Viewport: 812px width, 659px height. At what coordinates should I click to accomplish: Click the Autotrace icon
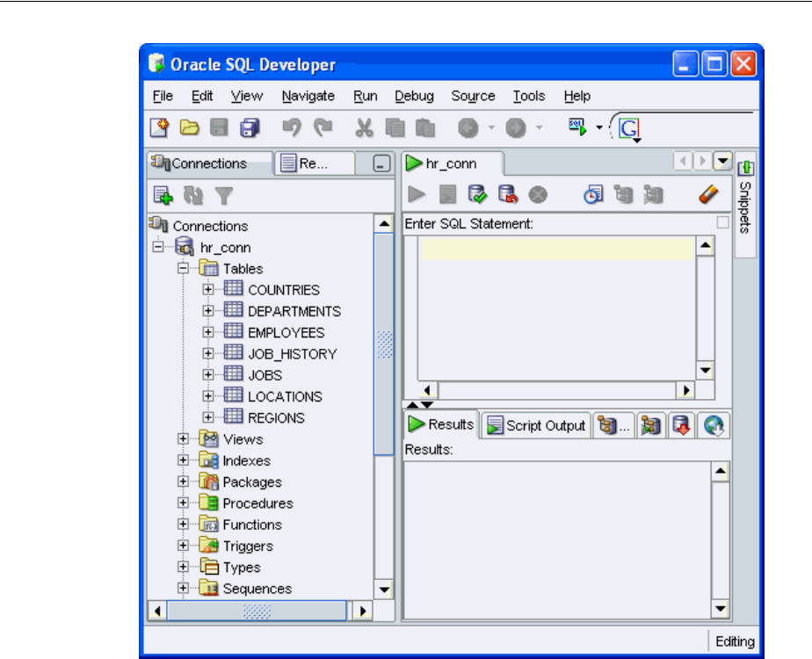point(654,195)
